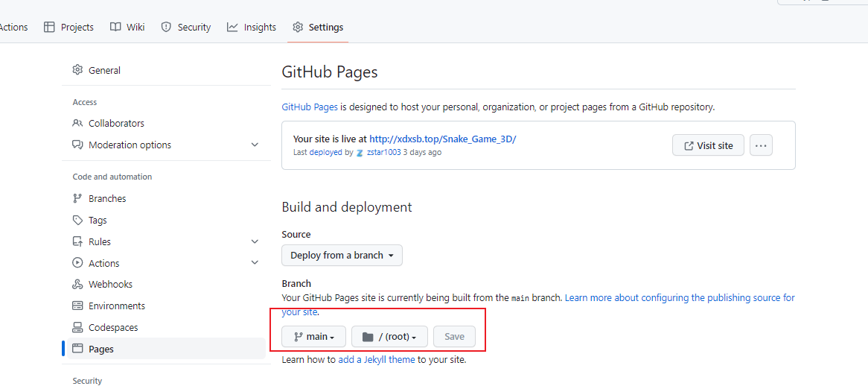Screen dimensions: 868x386
Task: Open the / (root) folder dropdown
Action: tap(390, 337)
